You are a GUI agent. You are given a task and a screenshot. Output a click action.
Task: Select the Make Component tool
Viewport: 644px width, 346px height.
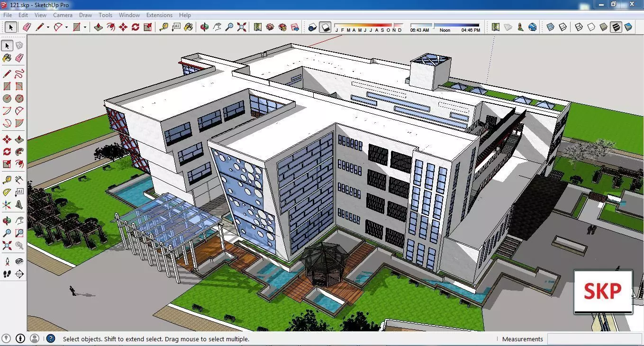19,46
